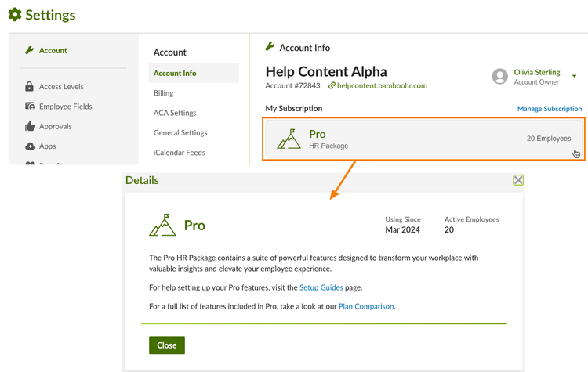Open the Employee Fields settings section
This screenshot has width=588, height=372.
pos(66,107)
